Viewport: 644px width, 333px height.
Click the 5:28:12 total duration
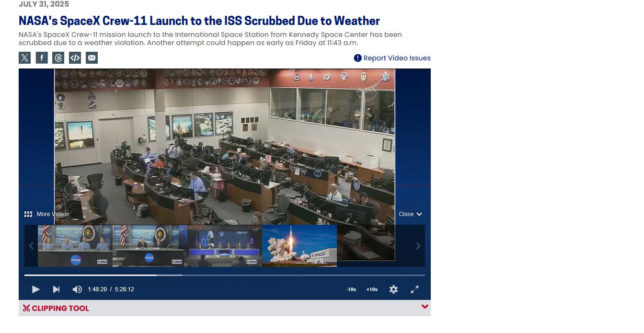(125, 289)
